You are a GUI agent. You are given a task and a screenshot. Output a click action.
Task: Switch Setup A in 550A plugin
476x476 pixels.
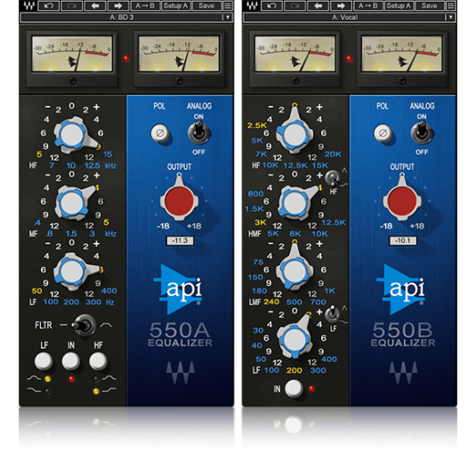tap(175, 5)
